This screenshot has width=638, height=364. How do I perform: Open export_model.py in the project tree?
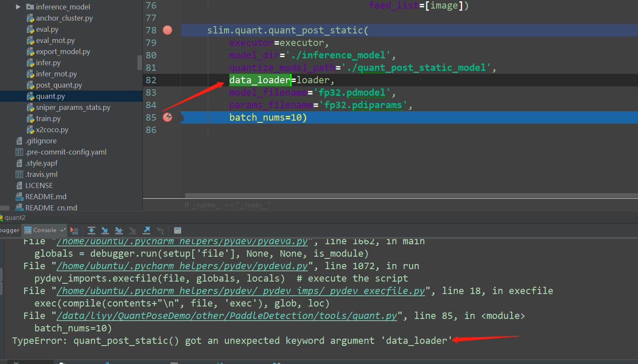coord(63,52)
